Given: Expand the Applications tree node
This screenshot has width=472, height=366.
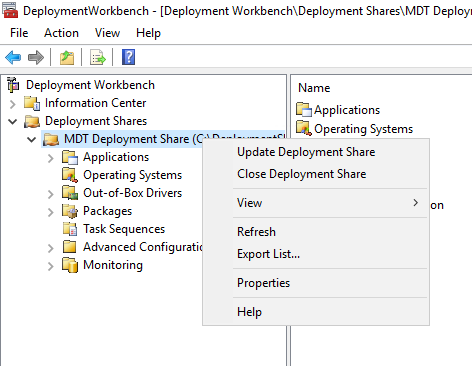Looking at the screenshot, I should pos(51,158).
